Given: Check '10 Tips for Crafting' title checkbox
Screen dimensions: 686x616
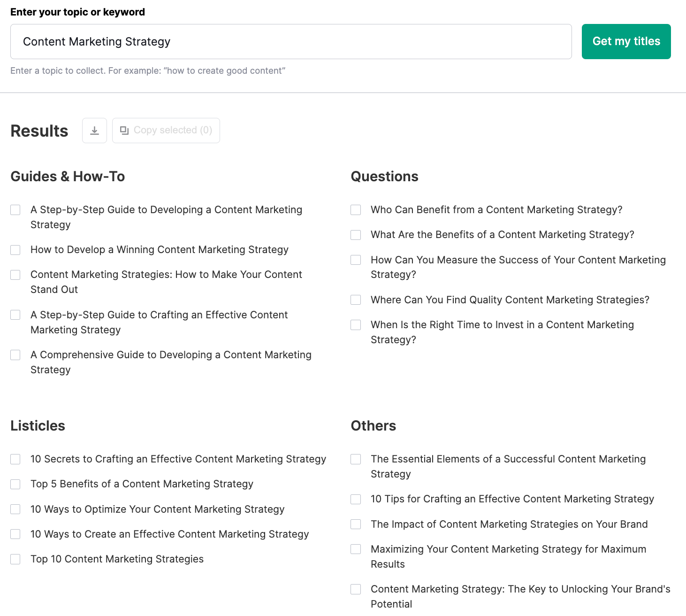Looking at the screenshot, I should click(x=356, y=499).
